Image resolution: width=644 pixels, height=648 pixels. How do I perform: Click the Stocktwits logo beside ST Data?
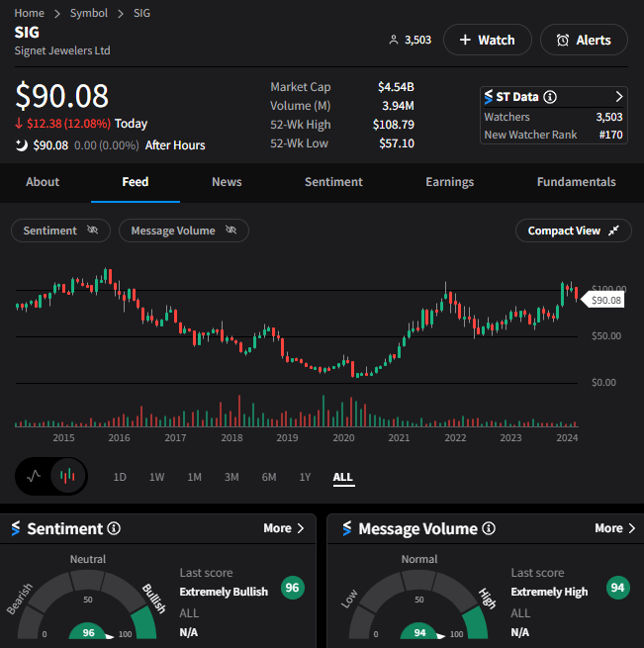[x=489, y=97]
